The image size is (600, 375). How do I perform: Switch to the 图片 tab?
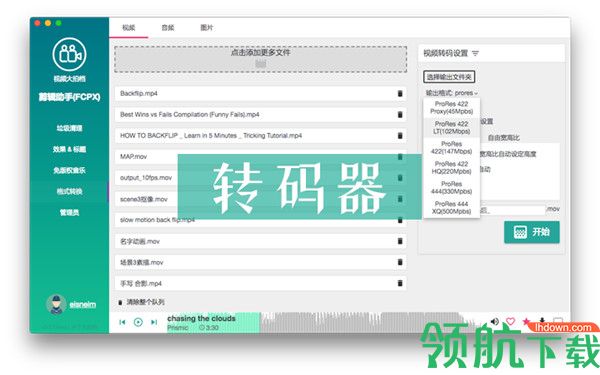coord(207,28)
